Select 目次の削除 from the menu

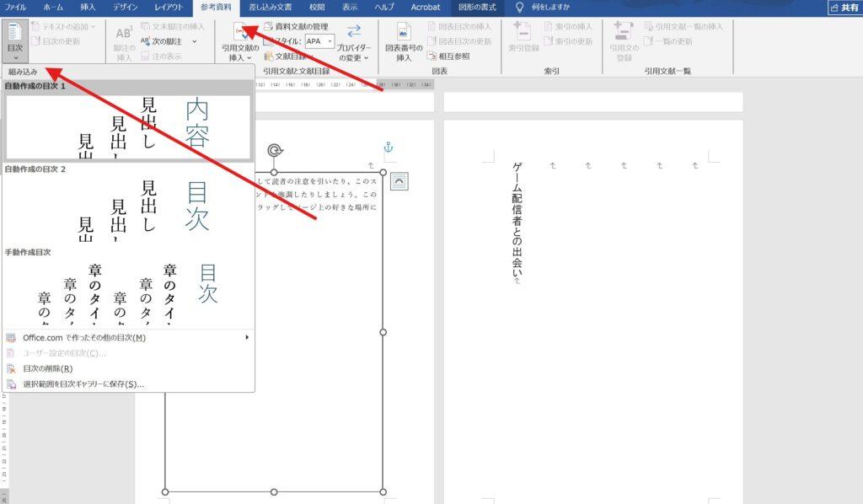52,368
